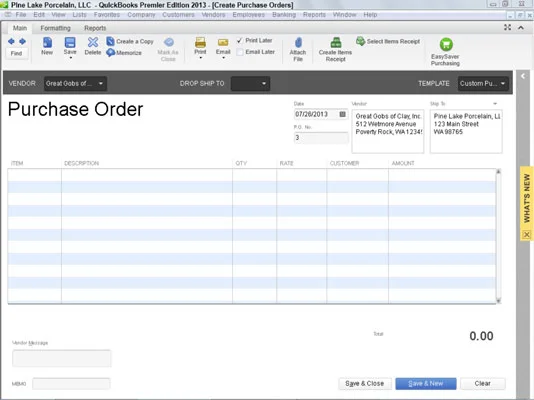Uncheck the Print Later checkbox
534x400 pixels.
240,41
